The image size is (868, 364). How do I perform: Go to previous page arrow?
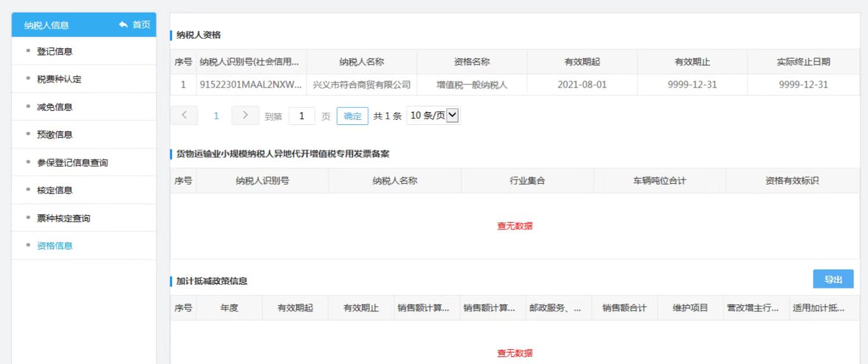184,116
